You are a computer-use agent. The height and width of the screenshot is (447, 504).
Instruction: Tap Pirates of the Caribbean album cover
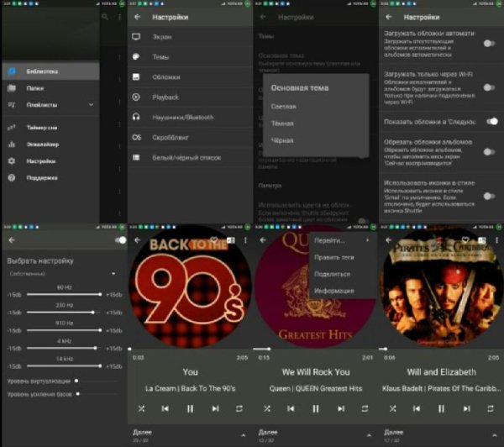(441, 287)
